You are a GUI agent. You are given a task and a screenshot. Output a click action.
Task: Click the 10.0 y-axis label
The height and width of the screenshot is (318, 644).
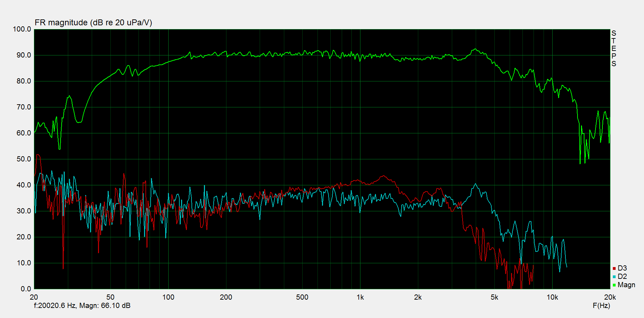24,263
